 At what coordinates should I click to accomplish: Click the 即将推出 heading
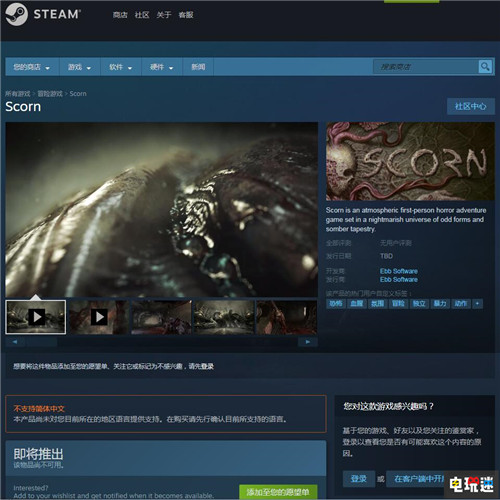(x=38, y=454)
